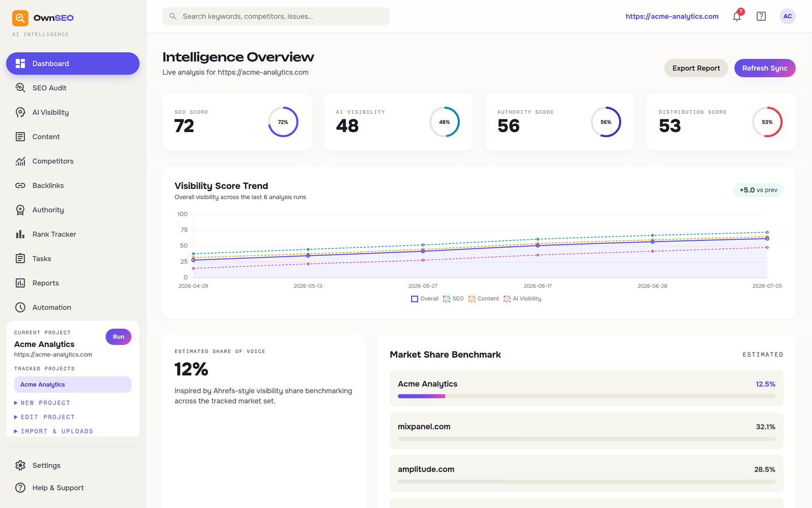Click the 32.1% mixpanel share value

pos(765,427)
